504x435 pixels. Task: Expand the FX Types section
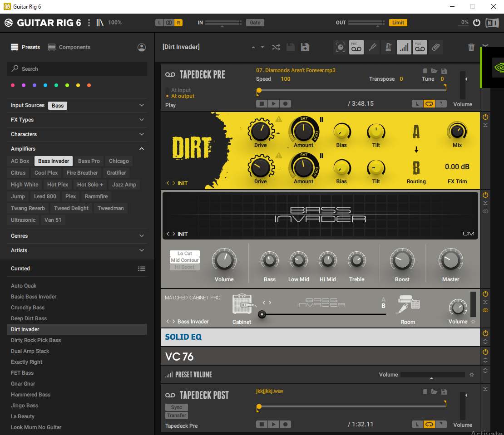pos(141,120)
